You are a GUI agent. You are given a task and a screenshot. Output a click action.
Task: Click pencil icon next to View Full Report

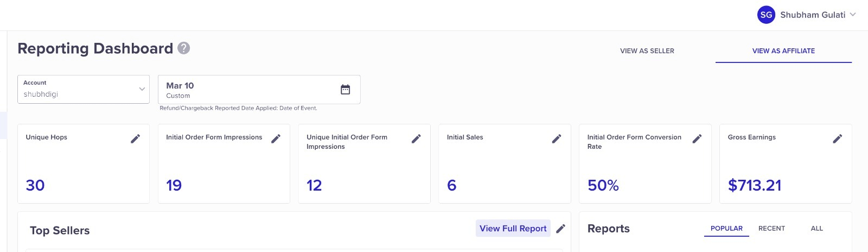(x=561, y=229)
